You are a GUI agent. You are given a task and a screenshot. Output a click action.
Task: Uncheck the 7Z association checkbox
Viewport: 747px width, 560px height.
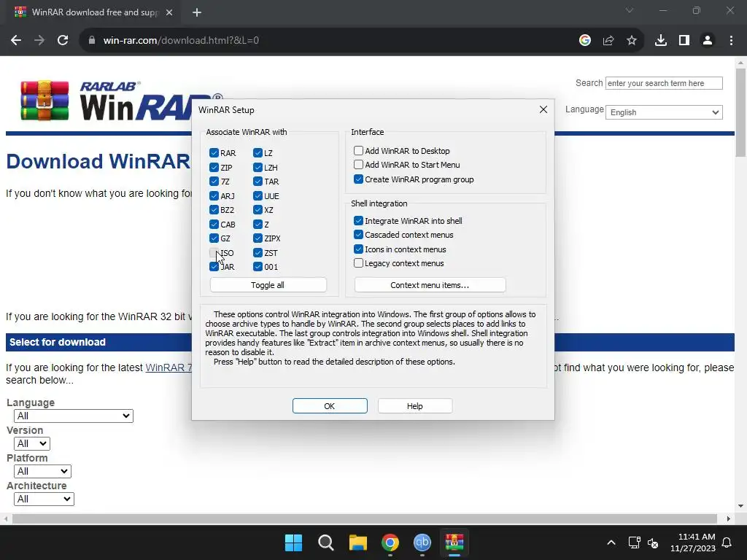214,182
